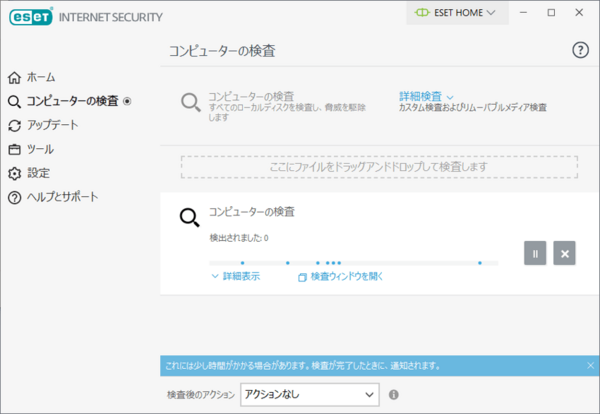This screenshot has width=600, height=414.
Task: Select コンピューターの検査 sidebar item
Action: click(72, 101)
